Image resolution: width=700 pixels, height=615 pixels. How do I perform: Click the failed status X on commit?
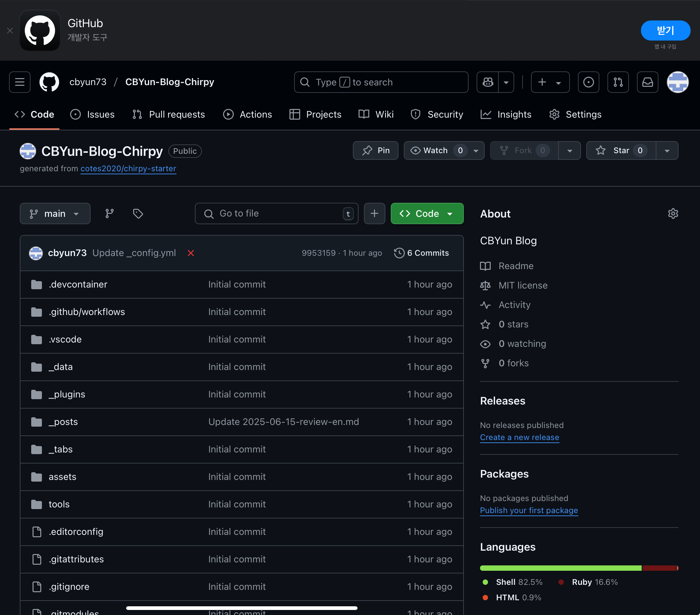(x=191, y=253)
